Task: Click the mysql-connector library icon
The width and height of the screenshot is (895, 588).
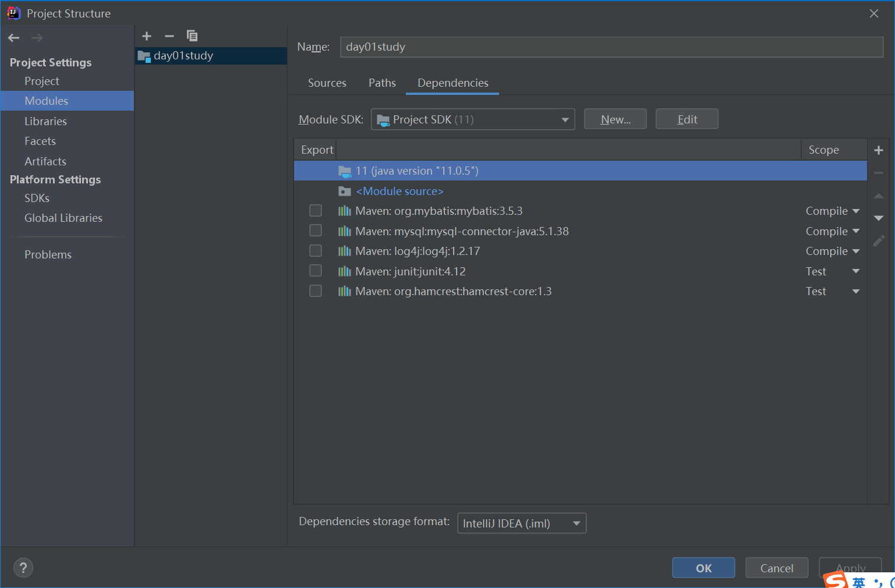Action: tap(345, 231)
